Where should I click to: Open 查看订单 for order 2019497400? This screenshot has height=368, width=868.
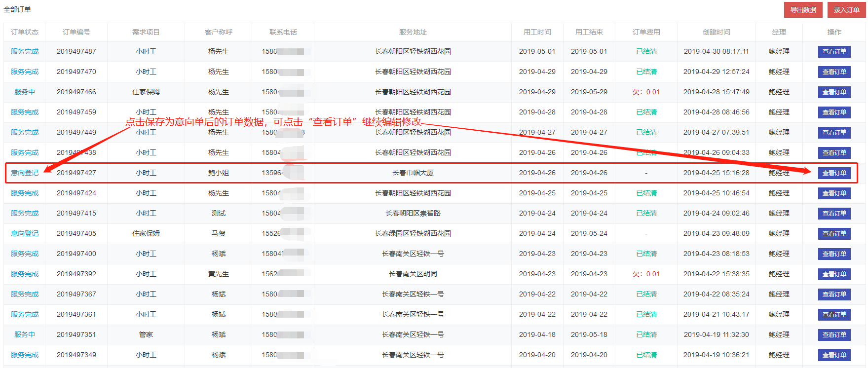(x=834, y=254)
